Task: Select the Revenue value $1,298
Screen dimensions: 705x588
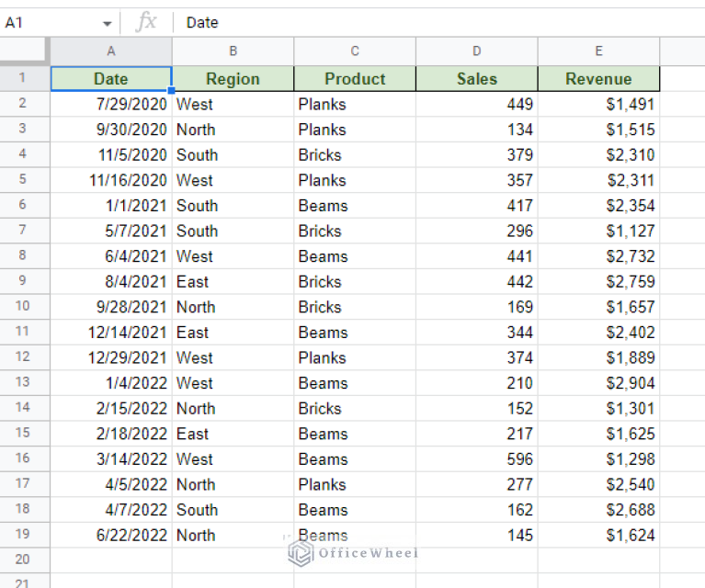Action: (x=598, y=459)
